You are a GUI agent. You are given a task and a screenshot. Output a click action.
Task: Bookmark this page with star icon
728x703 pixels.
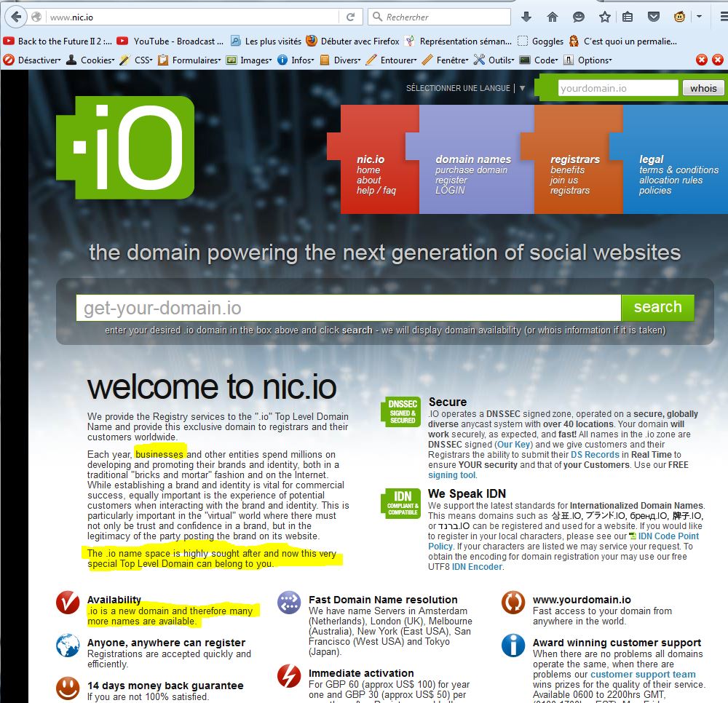[x=604, y=17]
